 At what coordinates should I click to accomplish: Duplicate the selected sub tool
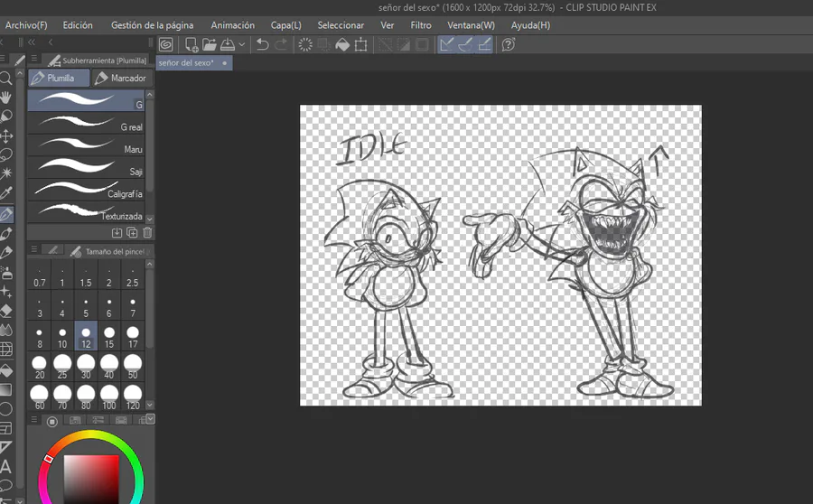[x=132, y=233]
